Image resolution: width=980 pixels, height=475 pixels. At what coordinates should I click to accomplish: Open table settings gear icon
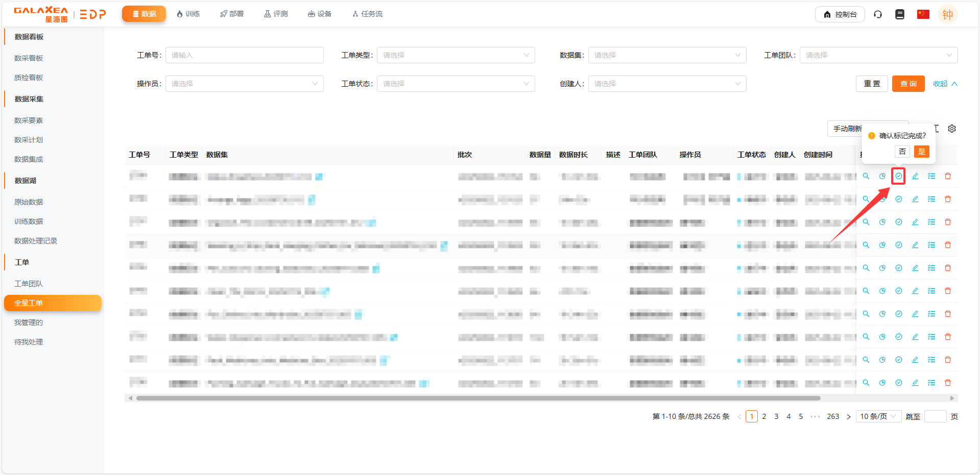(x=952, y=129)
